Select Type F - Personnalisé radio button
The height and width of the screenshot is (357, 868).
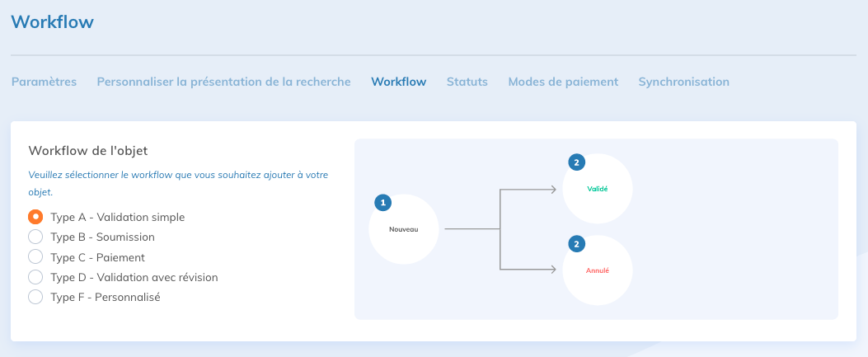pyautogui.click(x=35, y=297)
